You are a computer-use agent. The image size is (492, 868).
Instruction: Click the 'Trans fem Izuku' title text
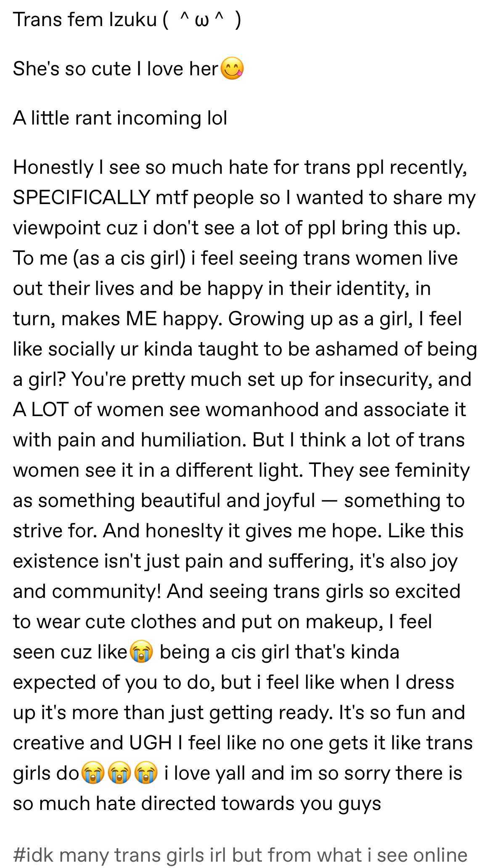tap(85, 19)
